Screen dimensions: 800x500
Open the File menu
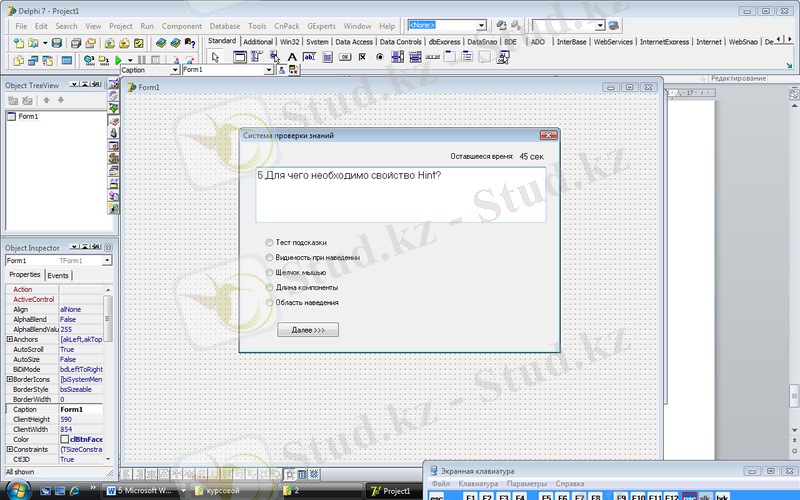click(x=21, y=26)
